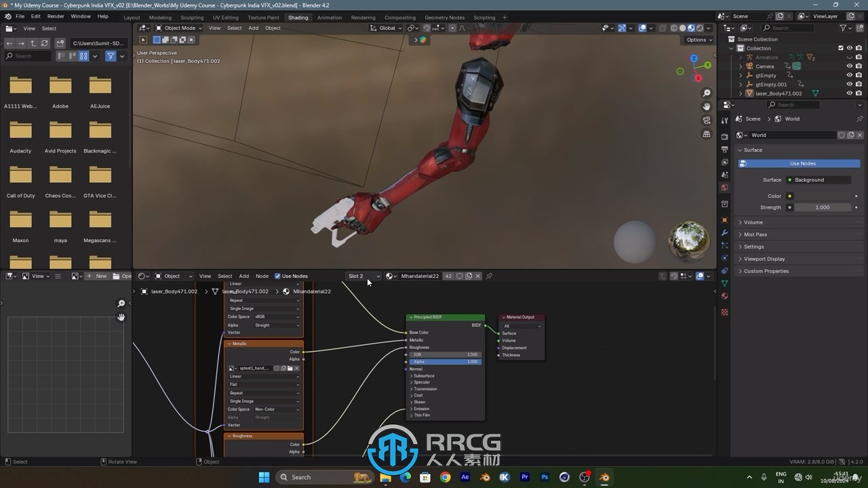
Task: Toggle viewport overlays button
Action: coord(642,28)
